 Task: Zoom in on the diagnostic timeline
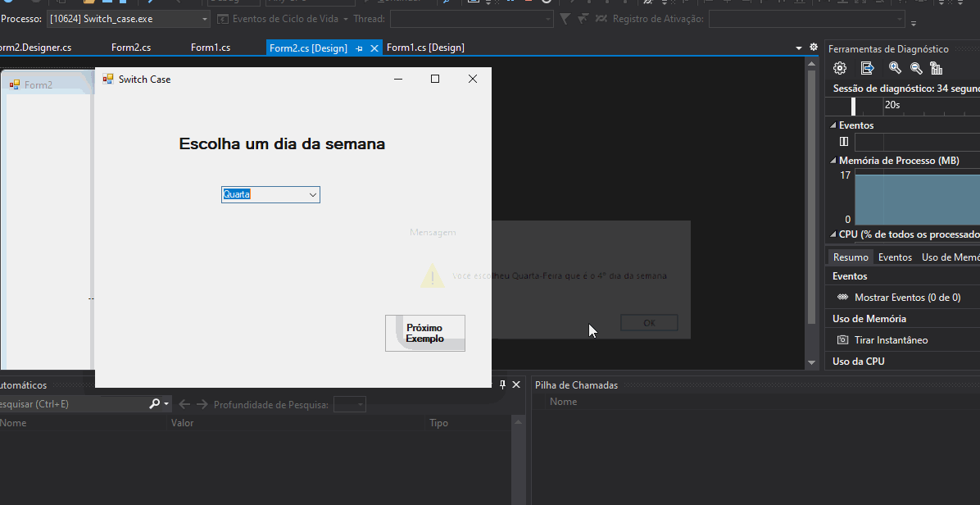(x=895, y=68)
